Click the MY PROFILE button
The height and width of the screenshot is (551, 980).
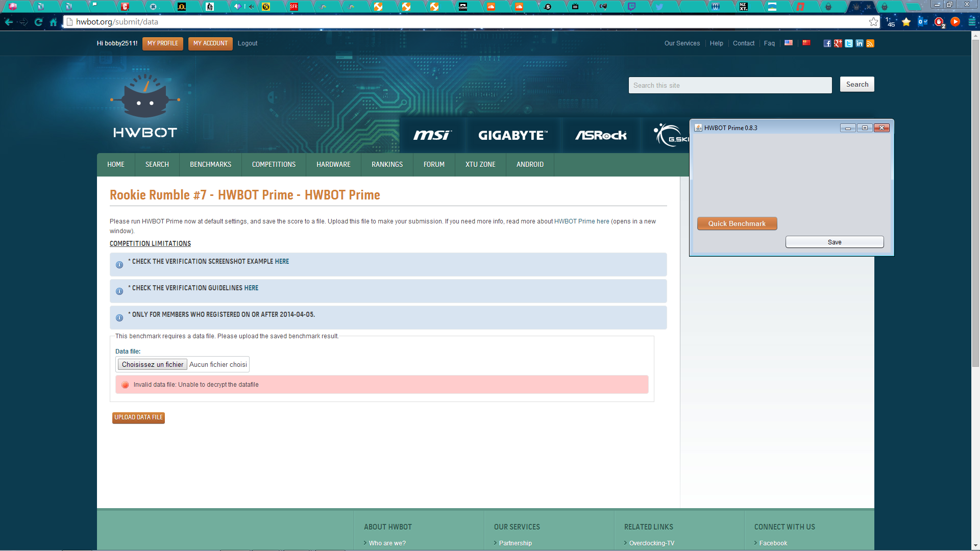point(163,43)
